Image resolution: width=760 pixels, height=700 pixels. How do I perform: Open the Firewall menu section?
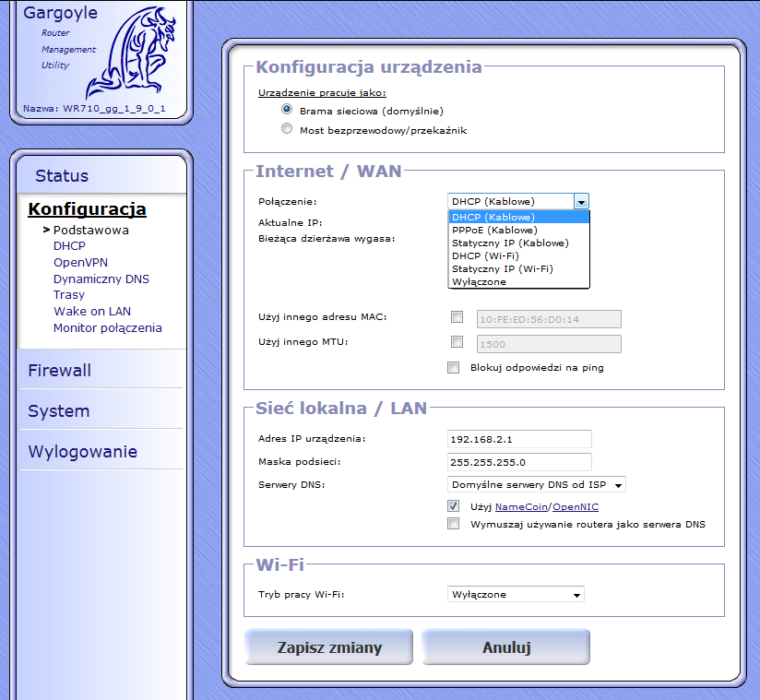[60, 371]
